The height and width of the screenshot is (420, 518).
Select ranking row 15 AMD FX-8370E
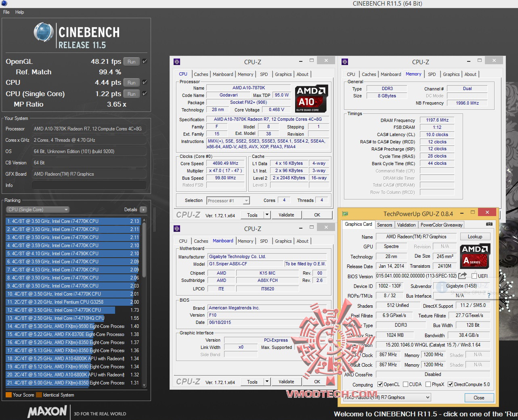coord(73,334)
